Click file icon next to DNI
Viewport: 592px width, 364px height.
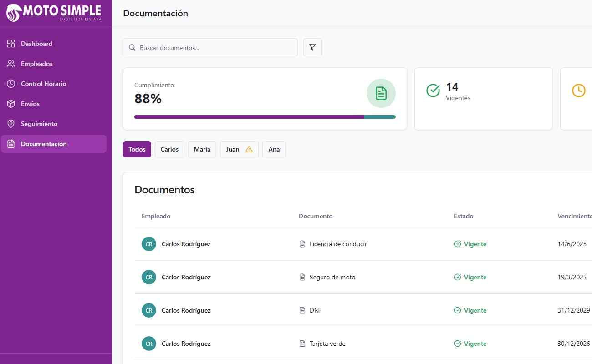[x=302, y=310]
